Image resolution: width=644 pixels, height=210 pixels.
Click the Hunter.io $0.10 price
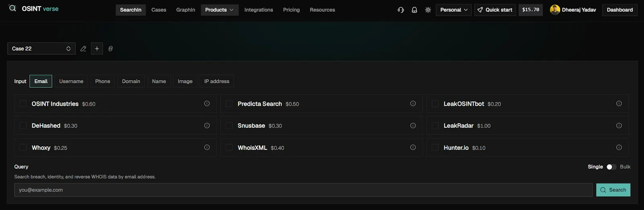[479, 148]
